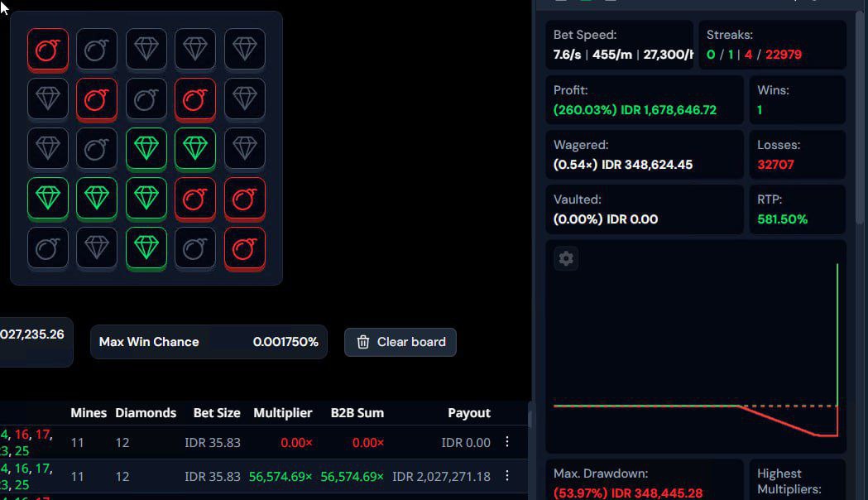Click the Losses count 32707

[x=775, y=165]
